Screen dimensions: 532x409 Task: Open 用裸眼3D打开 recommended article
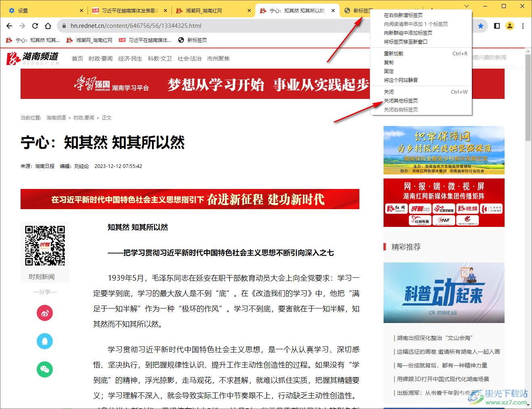tap(443, 379)
